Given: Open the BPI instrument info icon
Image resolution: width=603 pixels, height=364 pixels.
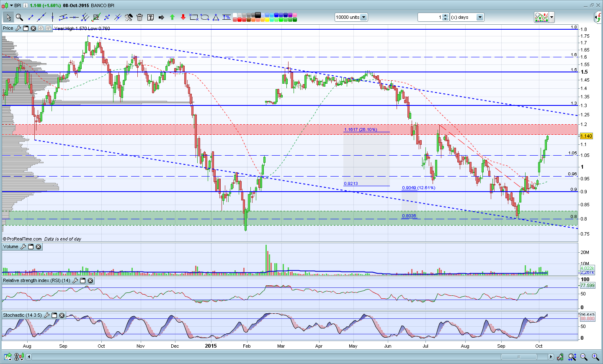Looking at the screenshot, I should click(26, 5).
